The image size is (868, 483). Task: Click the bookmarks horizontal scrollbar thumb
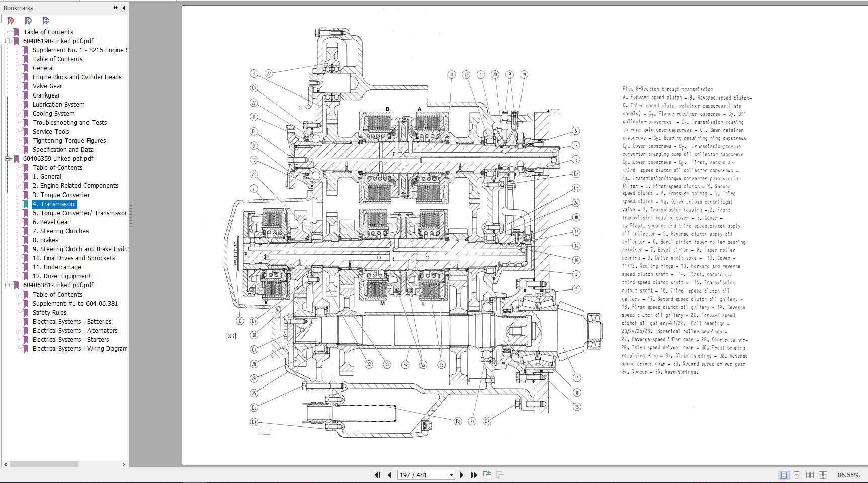[x=44, y=464]
